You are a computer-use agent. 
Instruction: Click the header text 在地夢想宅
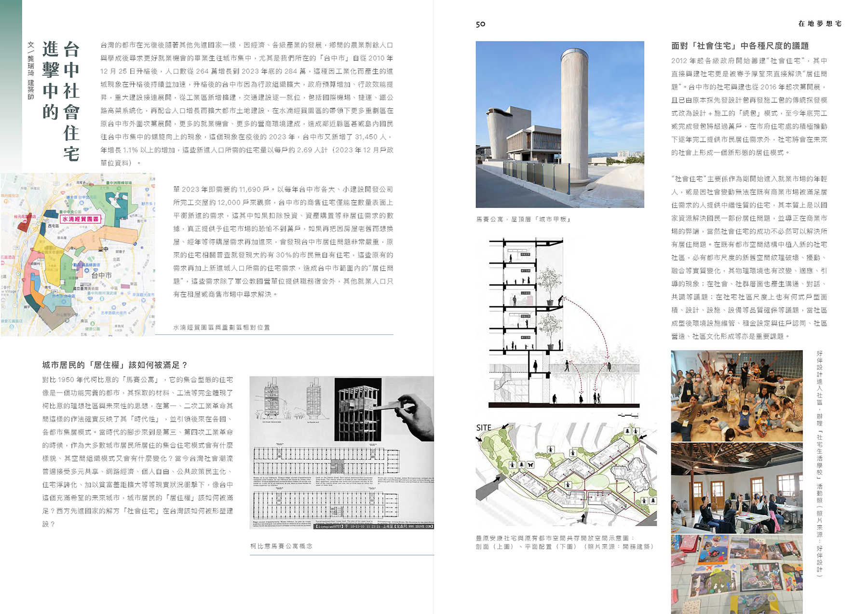[x=820, y=24]
